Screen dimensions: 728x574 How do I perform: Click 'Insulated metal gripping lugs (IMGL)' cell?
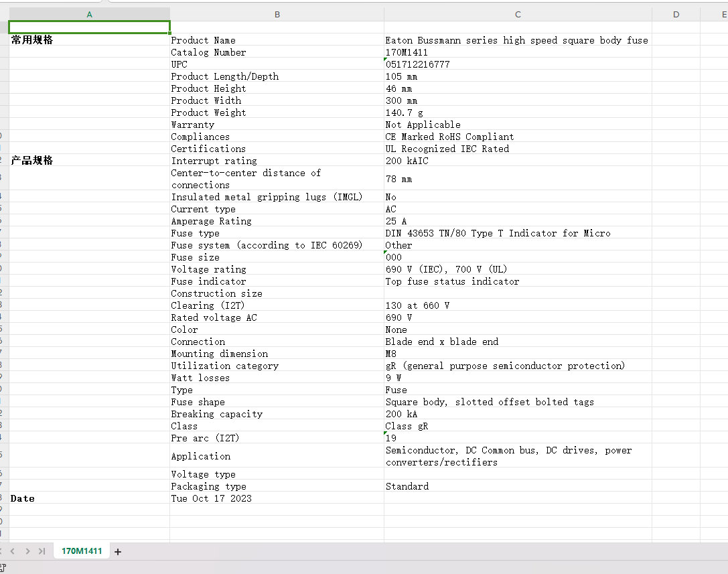point(277,197)
